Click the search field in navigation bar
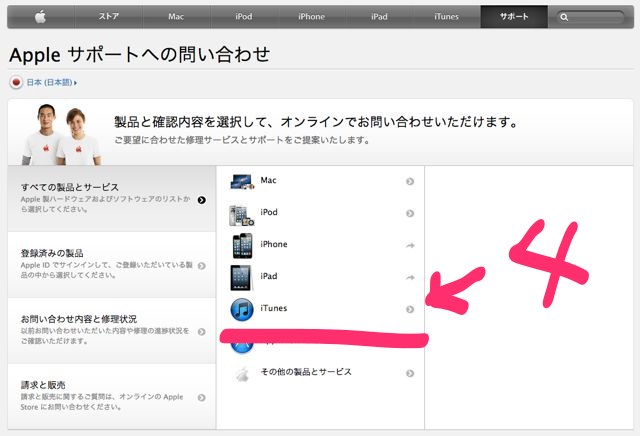The height and width of the screenshot is (436, 640). pyautogui.click(x=591, y=17)
